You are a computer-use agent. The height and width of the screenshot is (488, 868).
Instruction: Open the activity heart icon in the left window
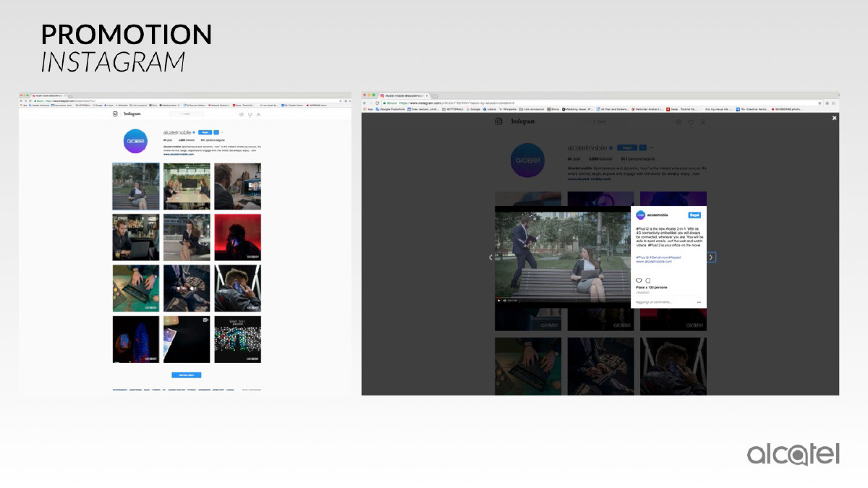click(x=250, y=114)
